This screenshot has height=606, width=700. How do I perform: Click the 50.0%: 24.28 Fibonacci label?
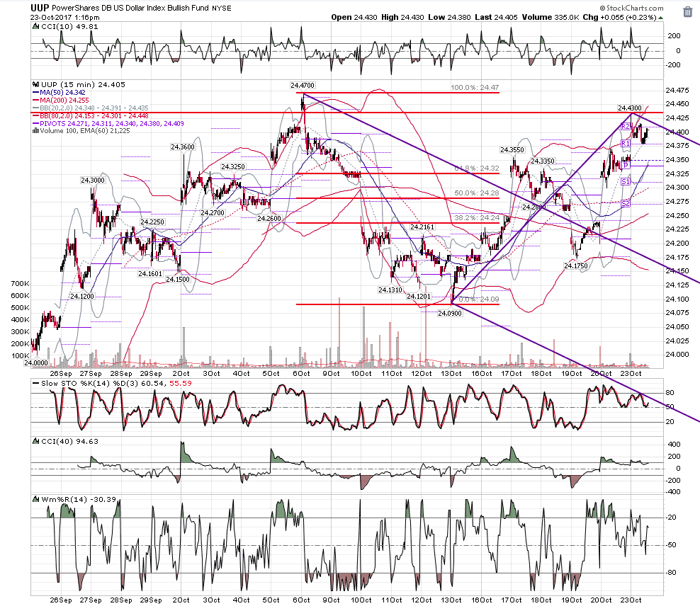(x=477, y=193)
